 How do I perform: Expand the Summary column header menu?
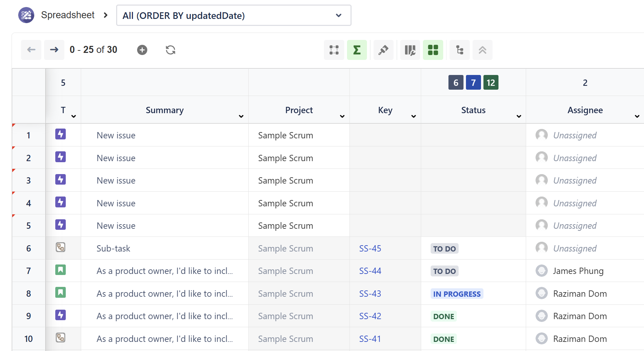(241, 116)
